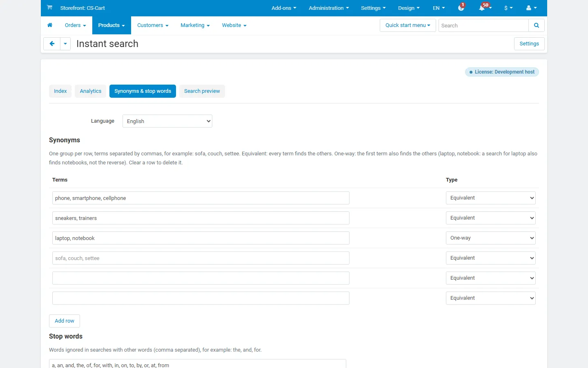Click the Add row button
The image size is (588, 368).
(x=65, y=321)
